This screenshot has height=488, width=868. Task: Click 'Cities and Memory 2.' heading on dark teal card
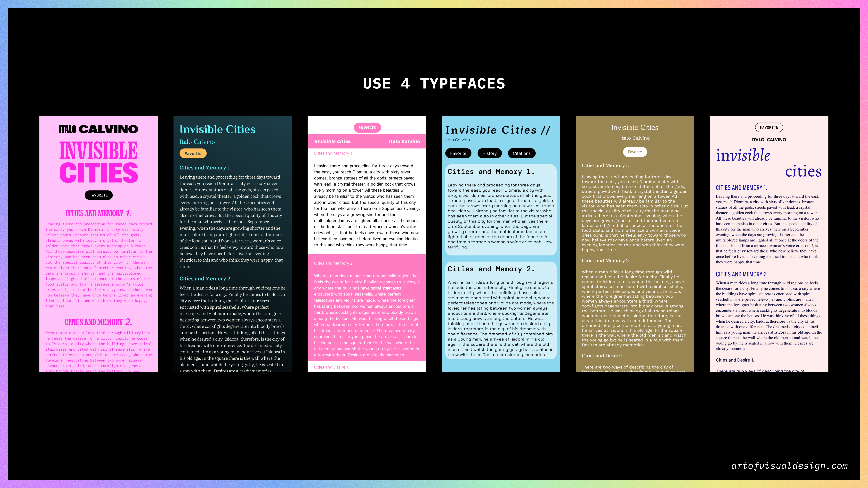click(x=206, y=278)
